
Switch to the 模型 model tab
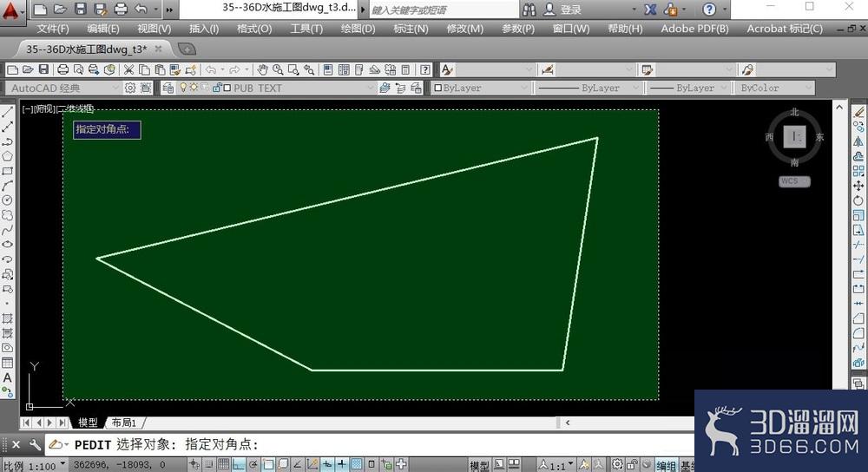pyautogui.click(x=88, y=423)
